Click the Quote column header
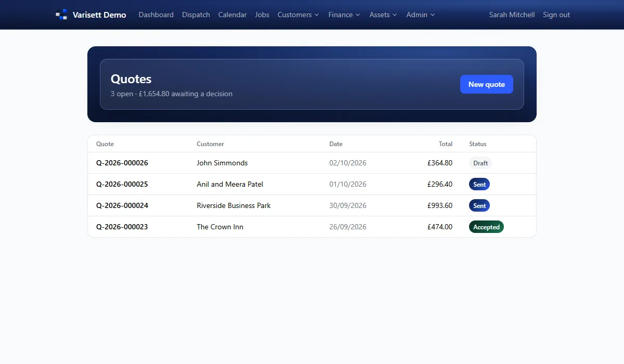 (105, 144)
